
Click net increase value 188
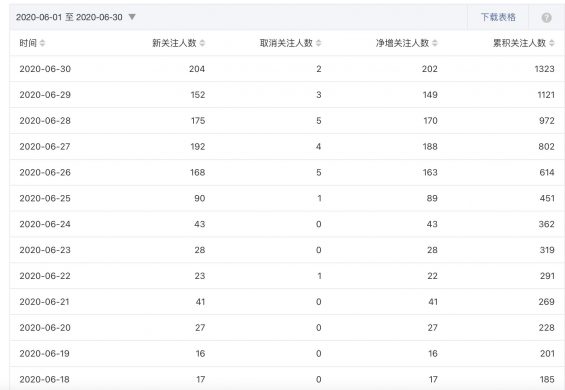(x=430, y=147)
